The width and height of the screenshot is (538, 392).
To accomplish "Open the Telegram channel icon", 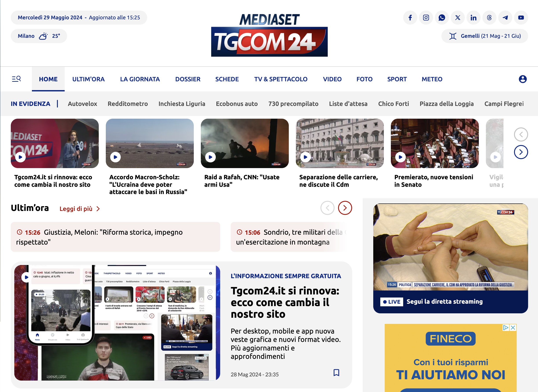I will (505, 18).
